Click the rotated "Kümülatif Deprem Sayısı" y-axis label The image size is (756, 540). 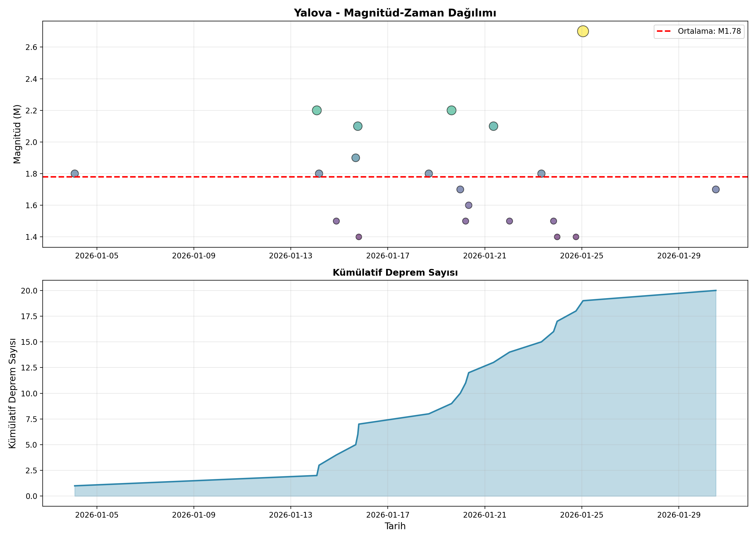12,393
